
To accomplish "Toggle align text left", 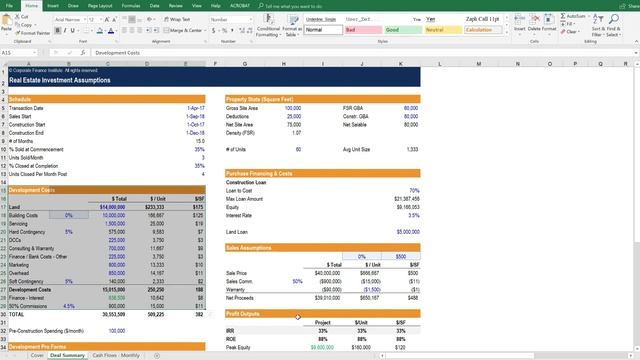I will click(124, 31).
